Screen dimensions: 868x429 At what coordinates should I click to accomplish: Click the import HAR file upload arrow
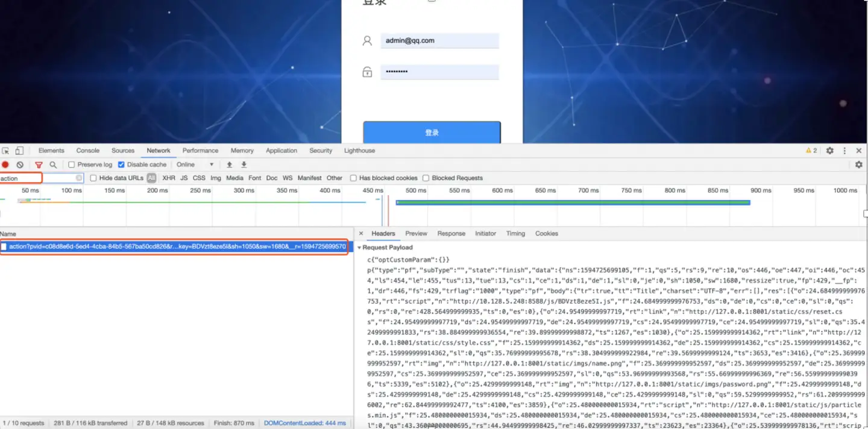pyautogui.click(x=229, y=164)
